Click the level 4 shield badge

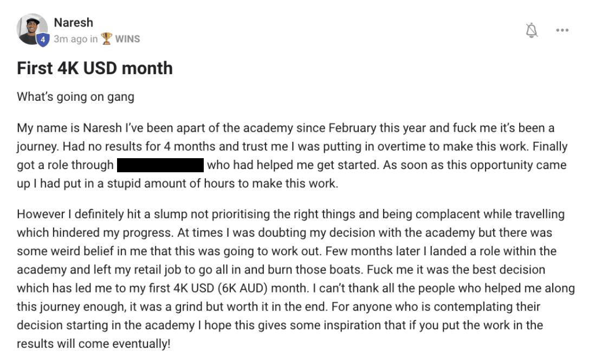pos(43,40)
